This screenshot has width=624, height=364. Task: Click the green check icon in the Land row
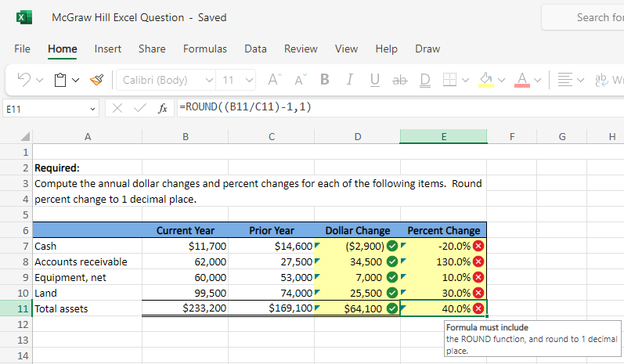pos(392,293)
